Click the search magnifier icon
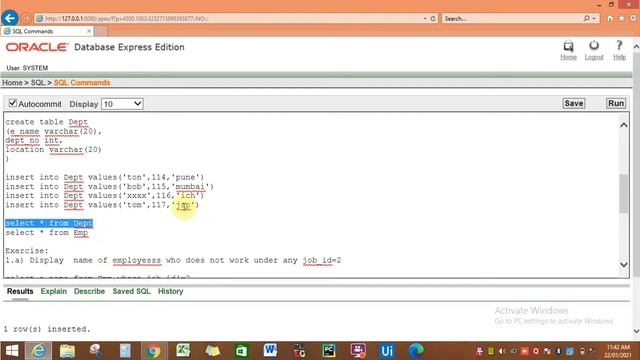Viewport: 640px width, 360px height. (x=587, y=18)
